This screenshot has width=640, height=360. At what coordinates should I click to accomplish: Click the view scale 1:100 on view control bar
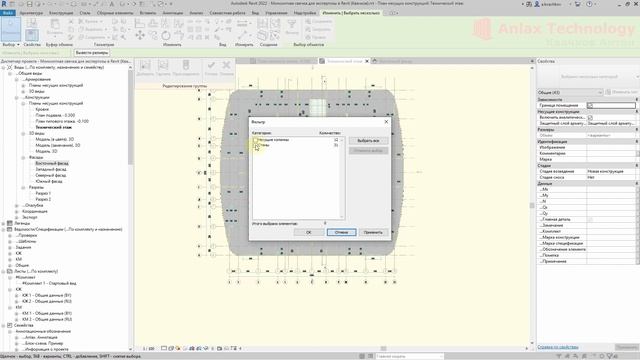pos(149,349)
